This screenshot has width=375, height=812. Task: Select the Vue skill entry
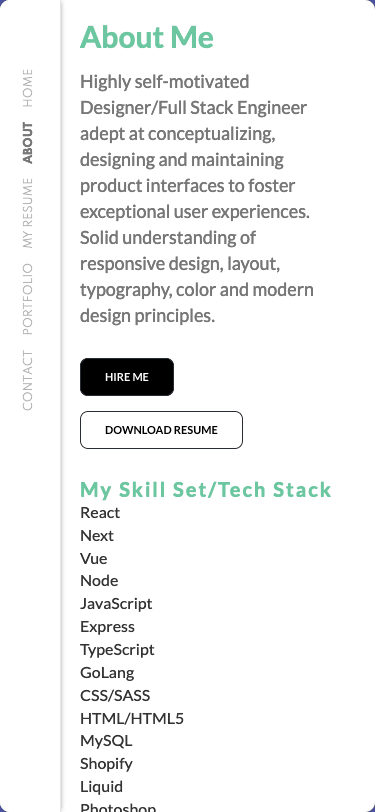click(x=94, y=558)
